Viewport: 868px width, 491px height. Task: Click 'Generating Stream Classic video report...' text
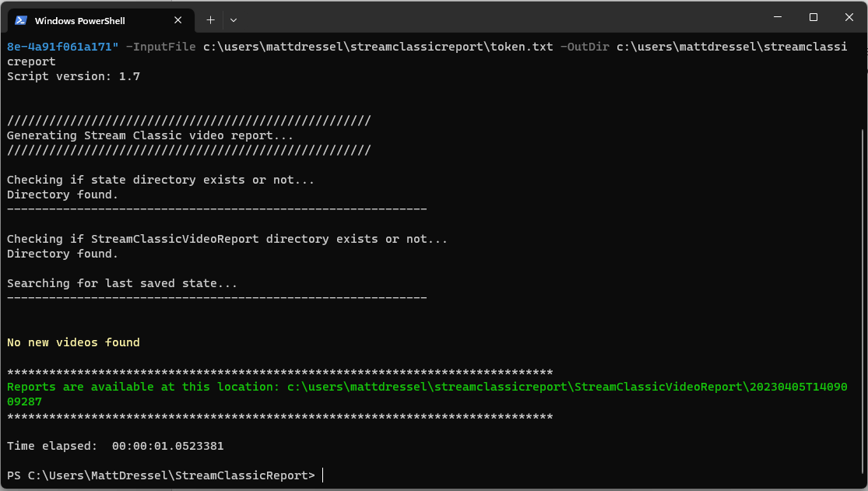tap(150, 135)
